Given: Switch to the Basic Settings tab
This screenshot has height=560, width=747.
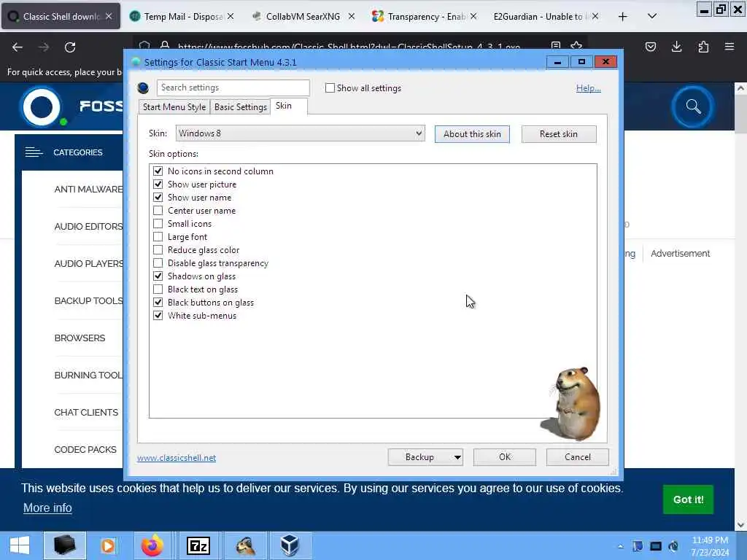Looking at the screenshot, I should pyautogui.click(x=241, y=107).
